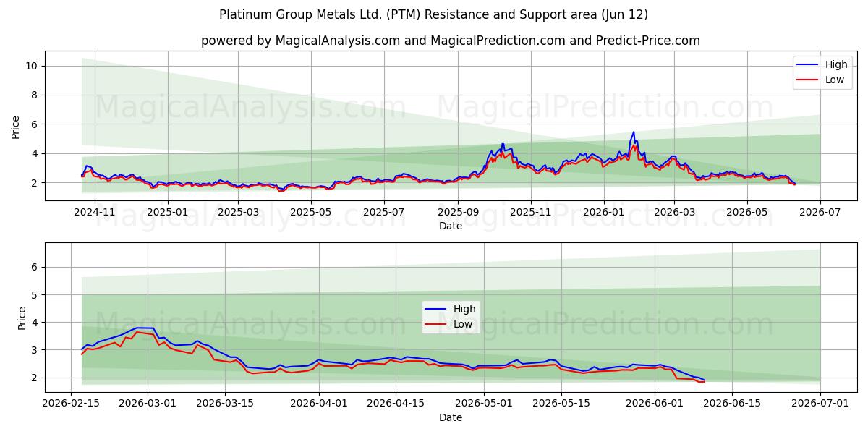Click the 'Date' axis label under the top chart
Image resolution: width=868 pixels, height=434 pixels.
tap(450, 226)
